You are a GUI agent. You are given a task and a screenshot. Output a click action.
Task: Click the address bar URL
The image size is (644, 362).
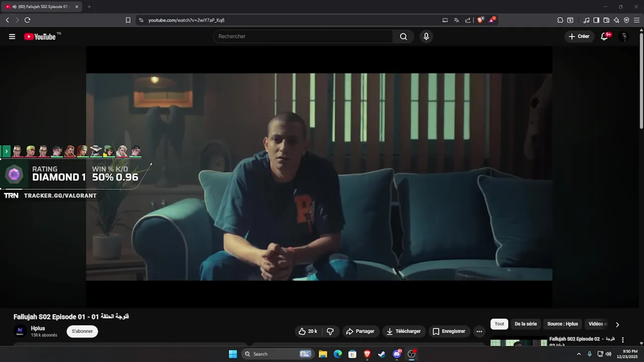pos(186,20)
